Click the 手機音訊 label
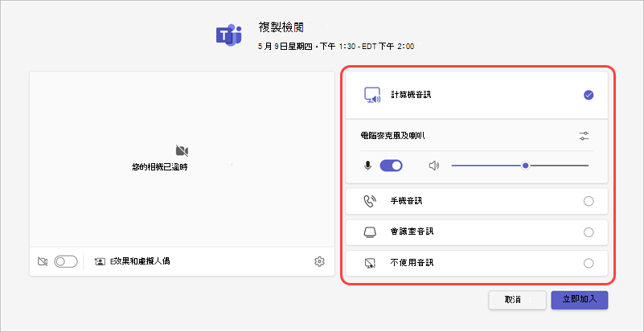The image size is (644, 332). tap(407, 201)
